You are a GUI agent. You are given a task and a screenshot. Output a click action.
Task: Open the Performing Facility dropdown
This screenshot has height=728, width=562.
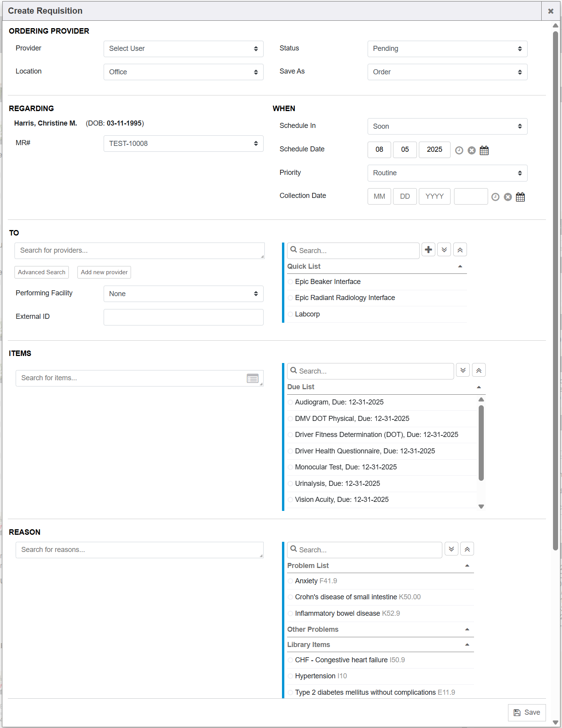[x=183, y=294]
